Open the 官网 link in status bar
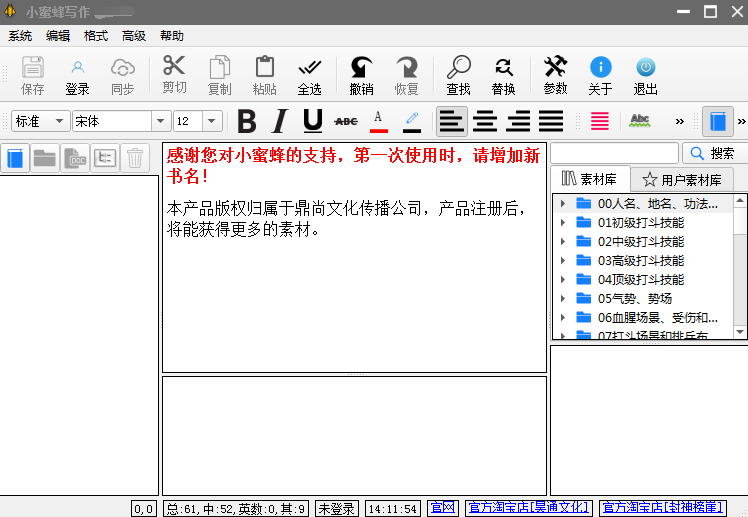 441,508
